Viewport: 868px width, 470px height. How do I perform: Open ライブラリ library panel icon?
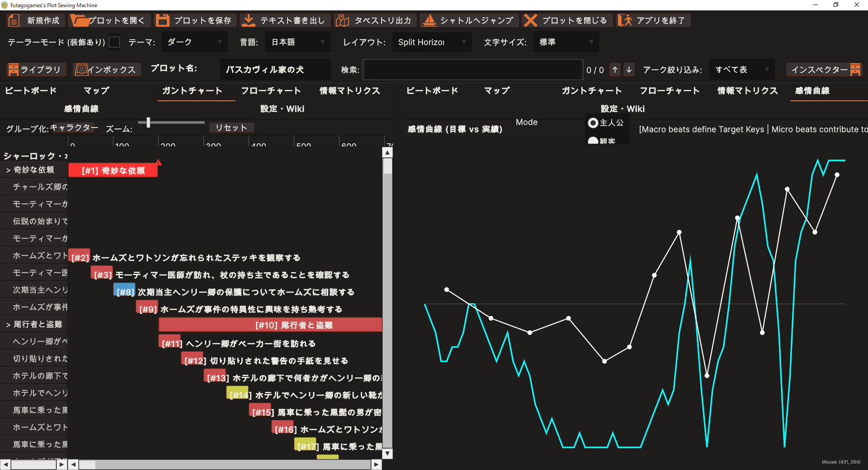click(x=14, y=70)
